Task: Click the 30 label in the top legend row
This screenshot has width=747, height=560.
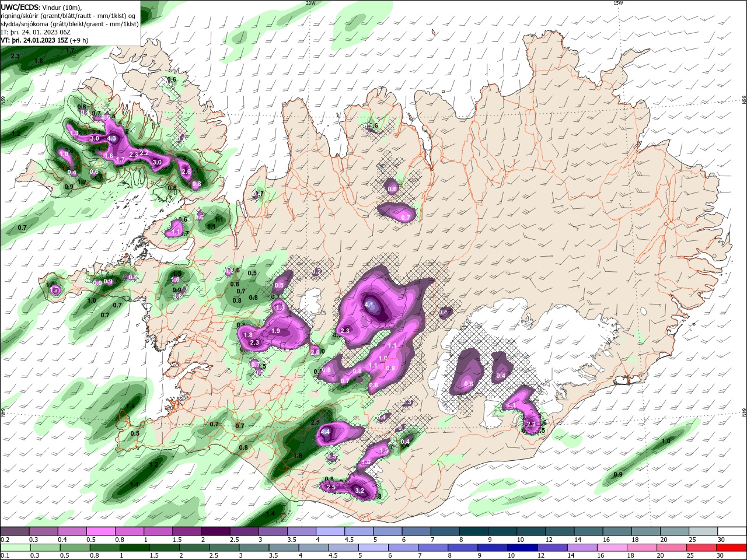Action: (x=720, y=540)
